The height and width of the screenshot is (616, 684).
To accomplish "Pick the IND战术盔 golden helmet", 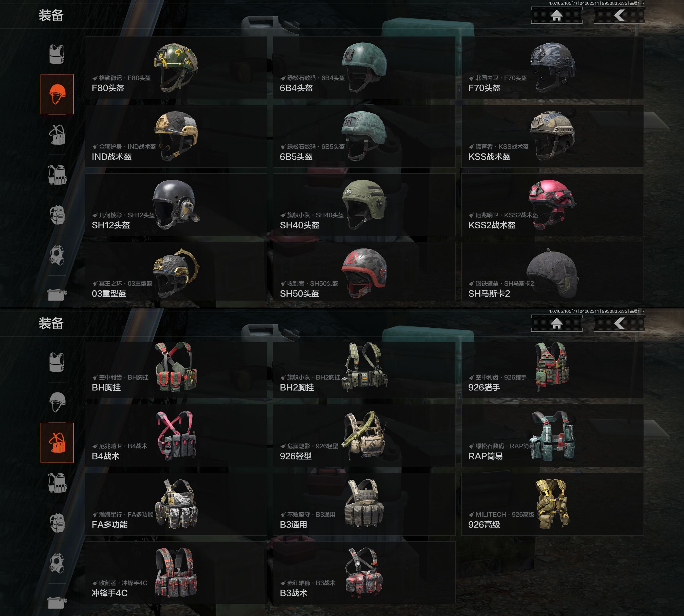I will click(x=176, y=136).
